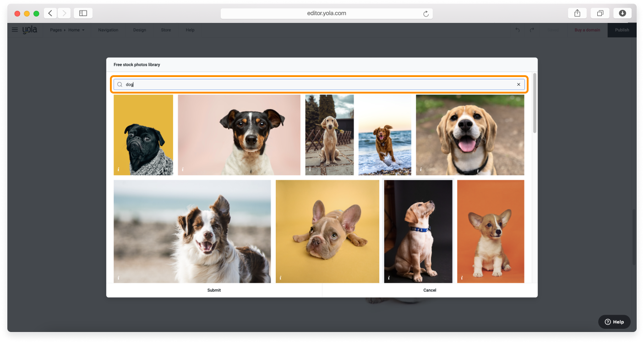Image resolution: width=644 pixels, height=343 pixels.
Task: Open the Navigation menu
Action: (108, 30)
